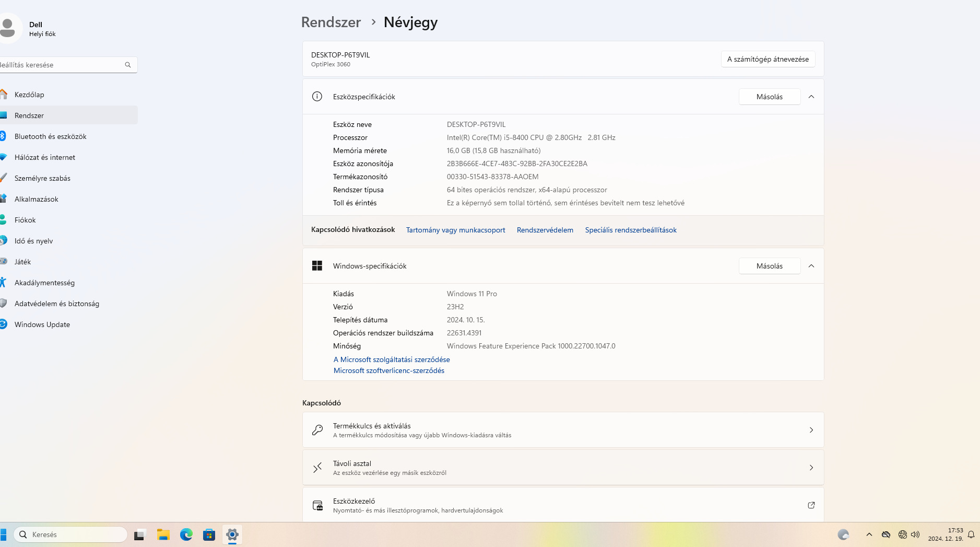Screen dimensions: 980x547
Task: Click the cloud sync-off tray icon
Action: point(886,534)
